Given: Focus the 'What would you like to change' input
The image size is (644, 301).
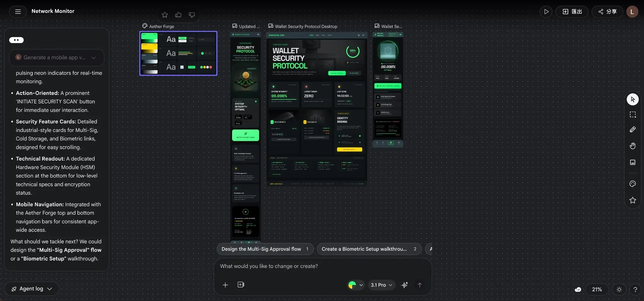Looking at the screenshot, I should pos(322,266).
